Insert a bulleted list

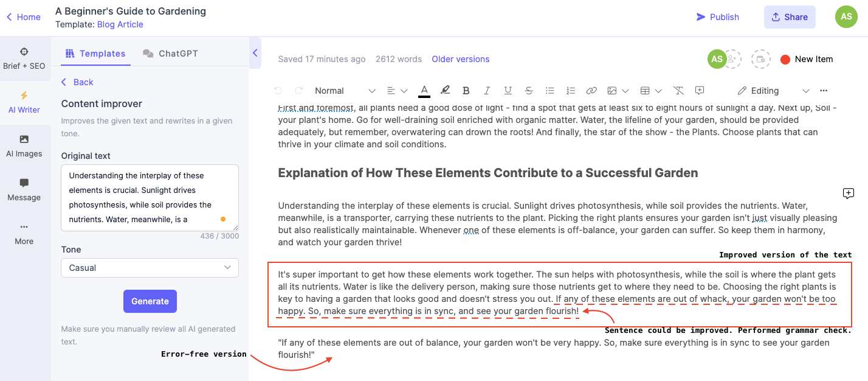pyautogui.click(x=549, y=91)
